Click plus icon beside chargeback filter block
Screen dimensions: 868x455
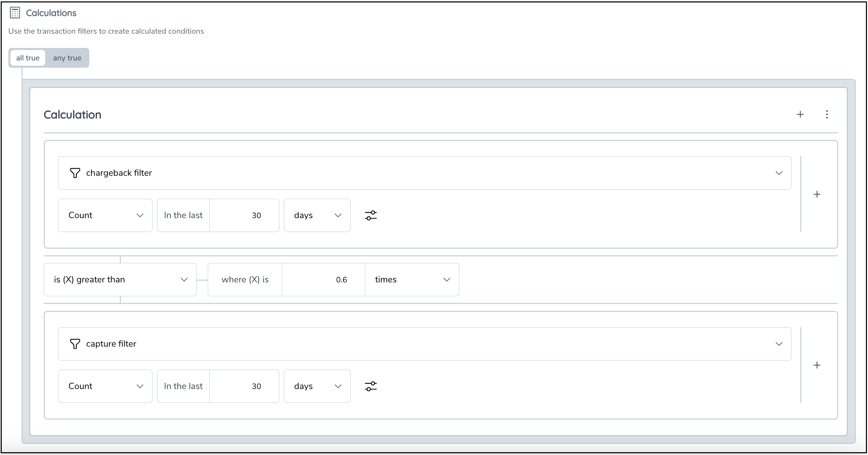coord(817,195)
